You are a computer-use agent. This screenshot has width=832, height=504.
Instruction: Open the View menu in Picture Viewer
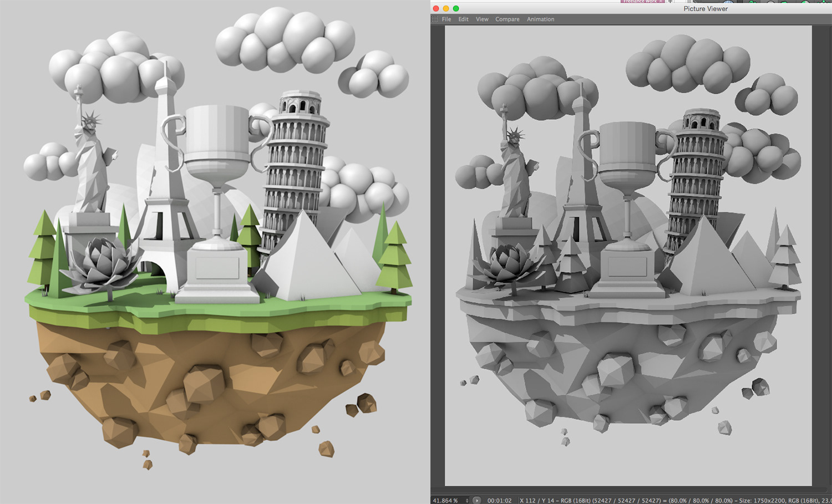click(x=482, y=19)
